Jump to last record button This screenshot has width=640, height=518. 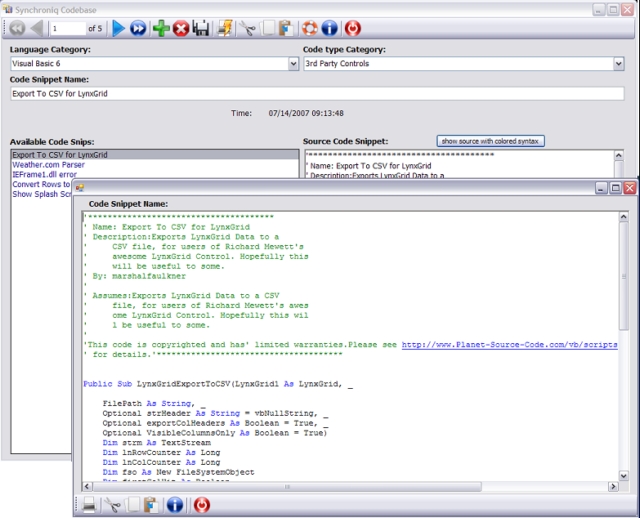pos(138,28)
